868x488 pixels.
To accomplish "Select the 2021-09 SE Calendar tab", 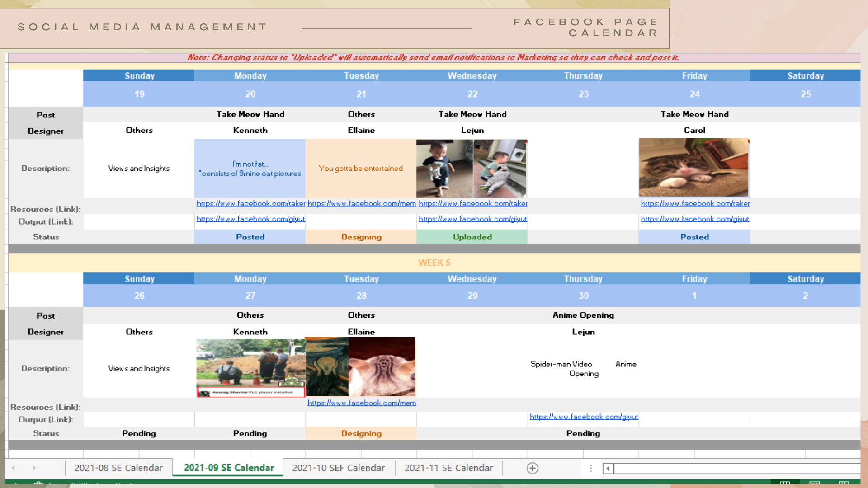I will (229, 468).
